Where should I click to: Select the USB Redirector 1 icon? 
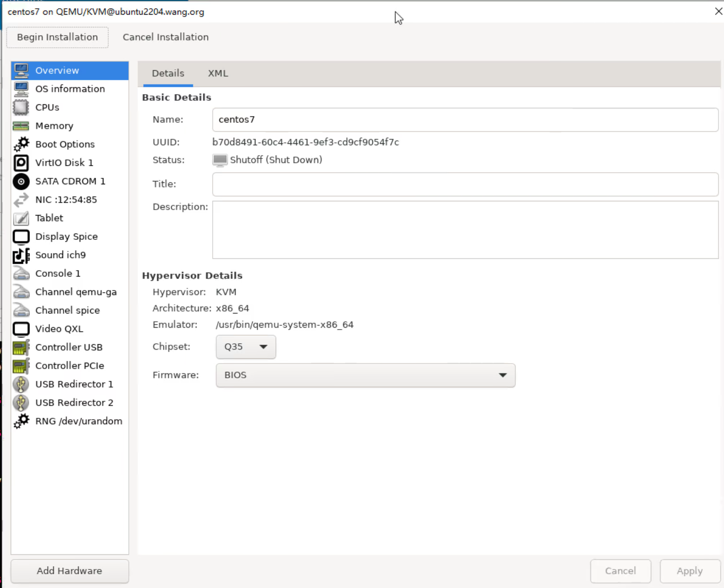pyautogui.click(x=21, y=384)
